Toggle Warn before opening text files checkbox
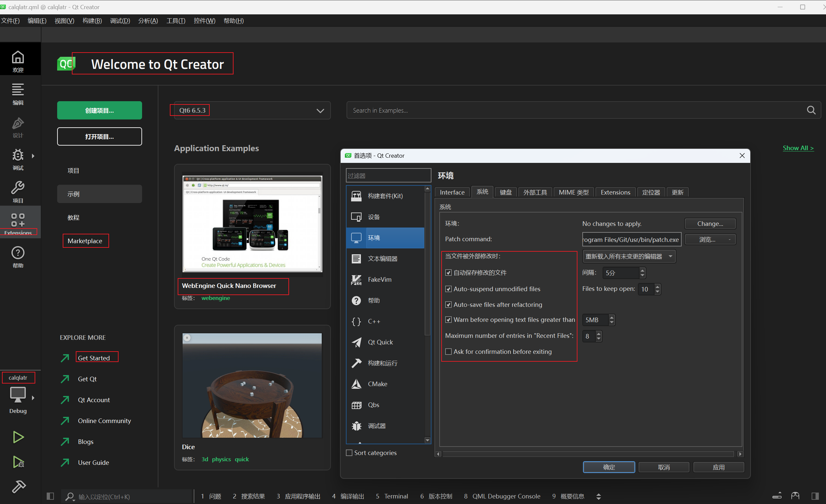Viewport: 826px width, 504px height. [x=448, y=320]
